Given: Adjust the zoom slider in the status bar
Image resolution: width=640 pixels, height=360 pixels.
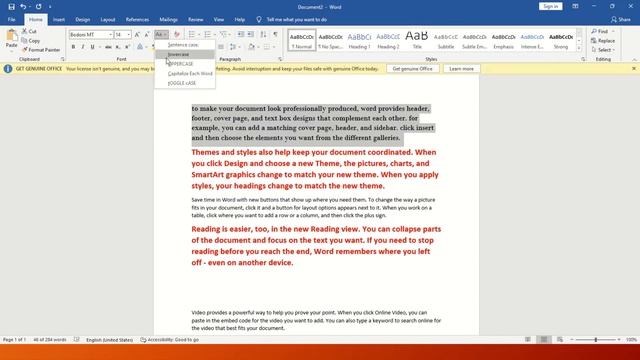Looking at the screenshot, I should [x=596, y=340].
